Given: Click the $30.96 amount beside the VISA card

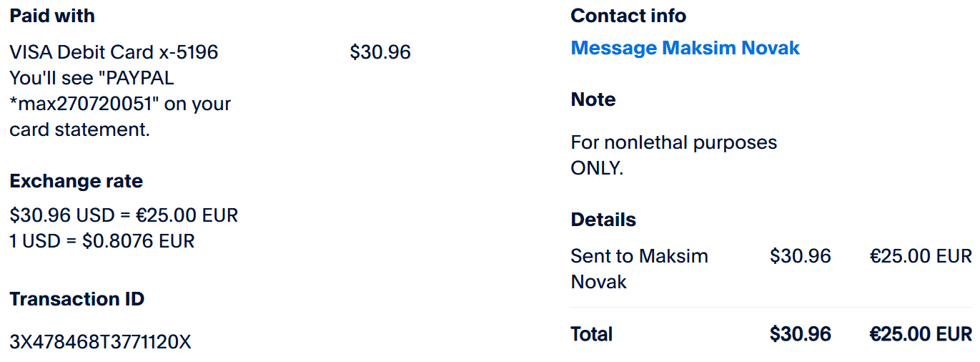Looking at the screenshot, I should point(380,52).
